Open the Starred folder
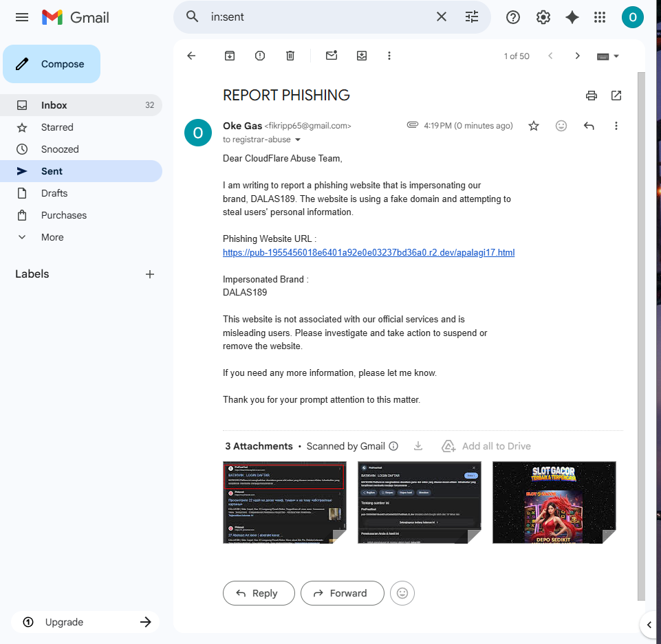This screenshot has height=644, width=661. tap(81, 127)
